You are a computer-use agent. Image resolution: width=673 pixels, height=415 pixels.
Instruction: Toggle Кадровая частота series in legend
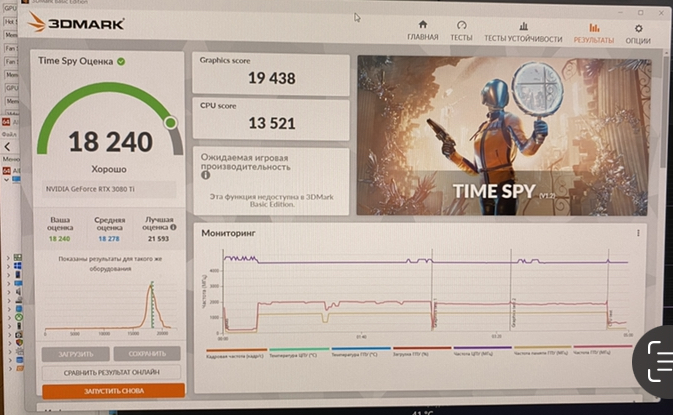coord(235,354)
